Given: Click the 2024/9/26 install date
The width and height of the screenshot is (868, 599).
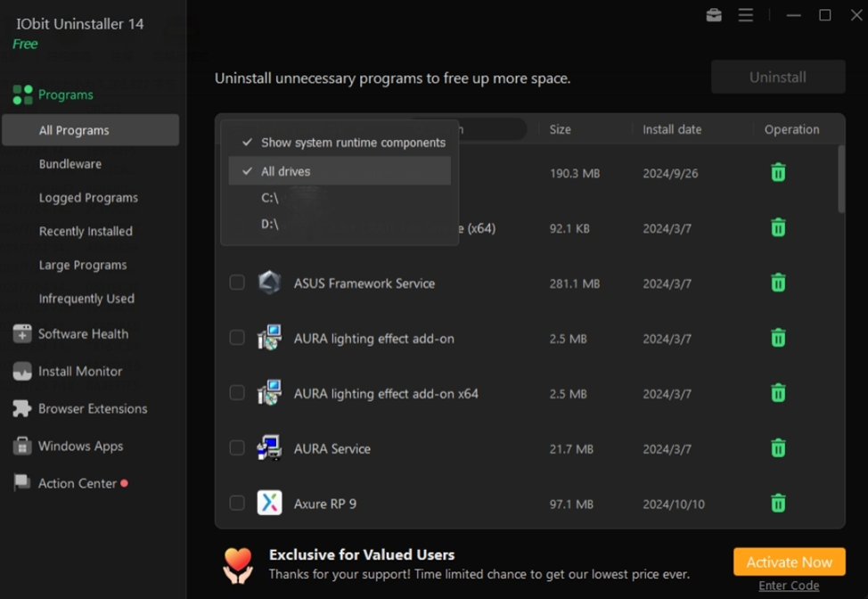Looking at the screenshot, I should click(670, 173).
